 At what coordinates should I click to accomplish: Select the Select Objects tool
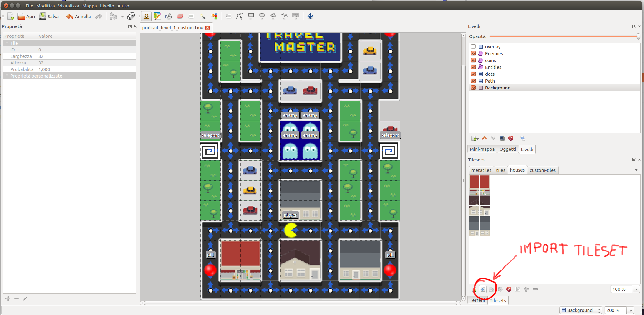[x=228, y=16]
